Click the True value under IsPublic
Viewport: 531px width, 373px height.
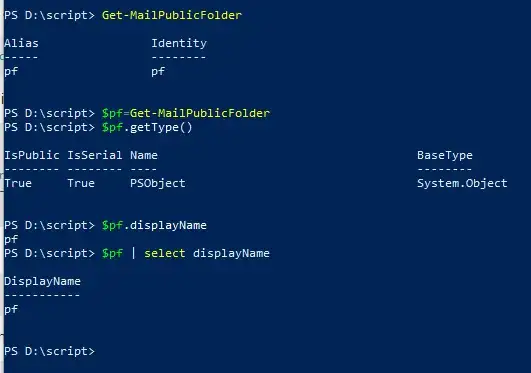[18, 184]
